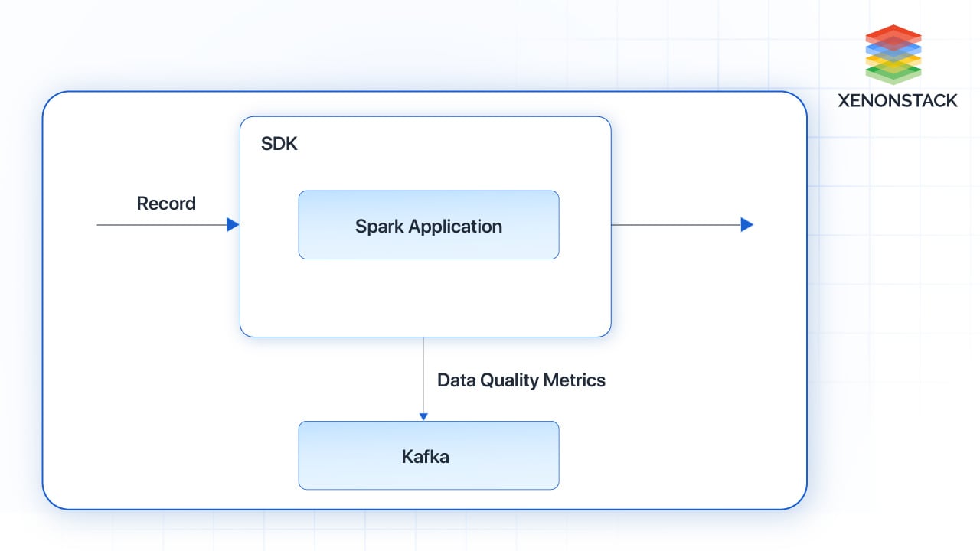
Task: Select the Spark Application node
Action: 429,225
